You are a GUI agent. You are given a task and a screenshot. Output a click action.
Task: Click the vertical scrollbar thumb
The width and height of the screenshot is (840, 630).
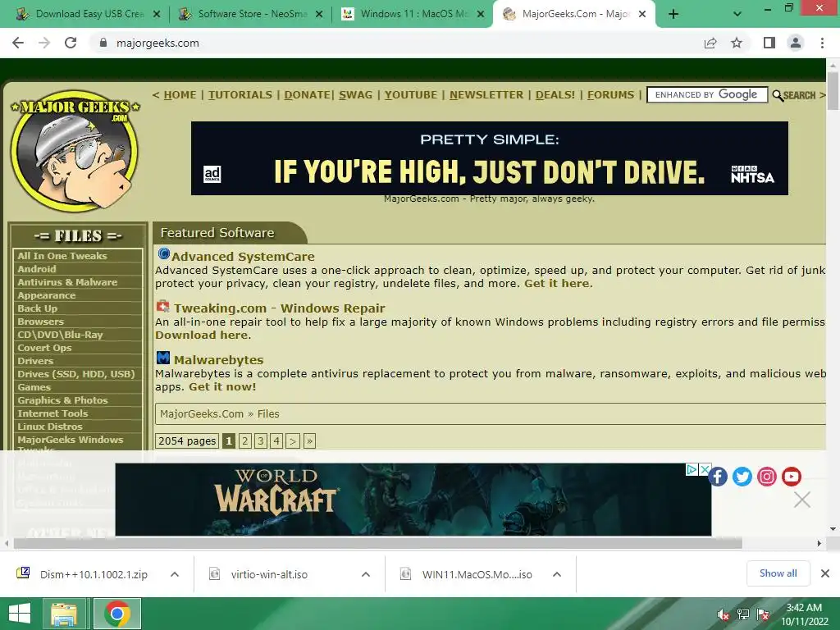click(x=833, y=91)
